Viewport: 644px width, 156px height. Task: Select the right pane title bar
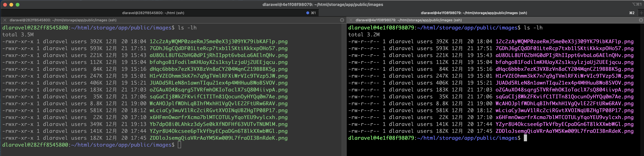(x=495, y=20)
